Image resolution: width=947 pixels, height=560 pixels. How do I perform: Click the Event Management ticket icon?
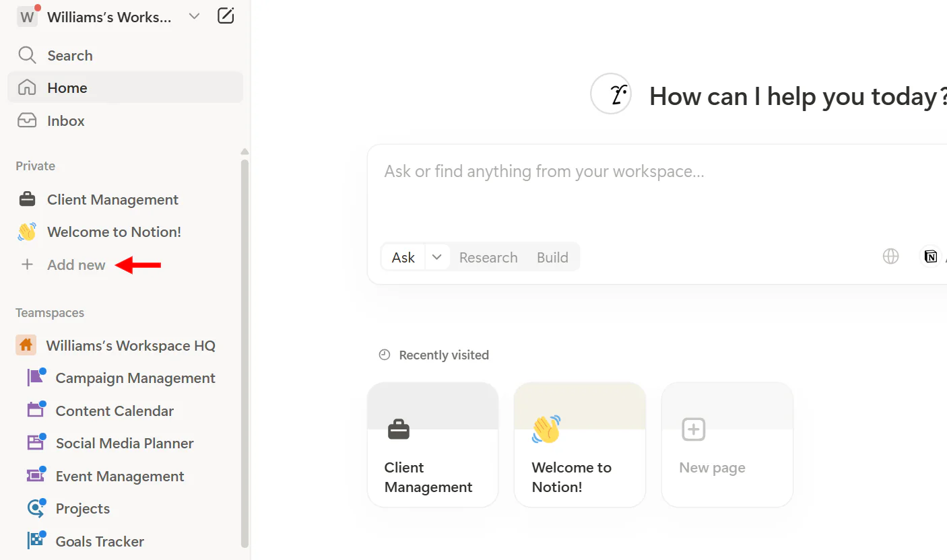coord(36,475)
